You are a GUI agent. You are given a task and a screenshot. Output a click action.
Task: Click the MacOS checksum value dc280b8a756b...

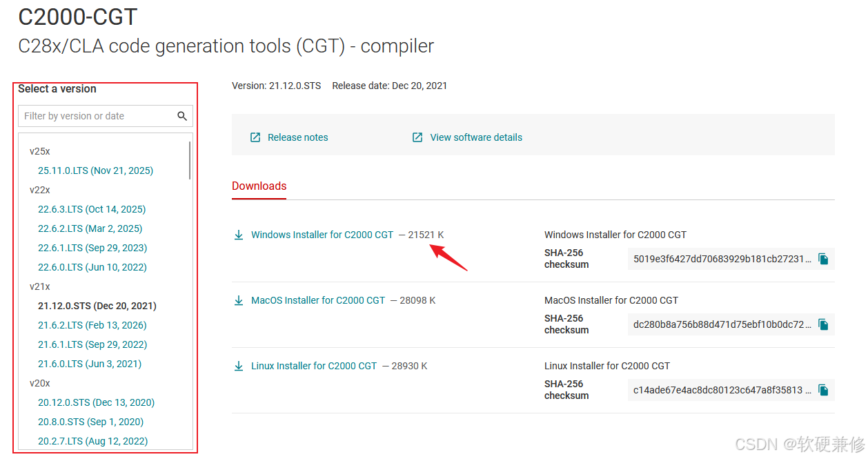tap(722, 324)
